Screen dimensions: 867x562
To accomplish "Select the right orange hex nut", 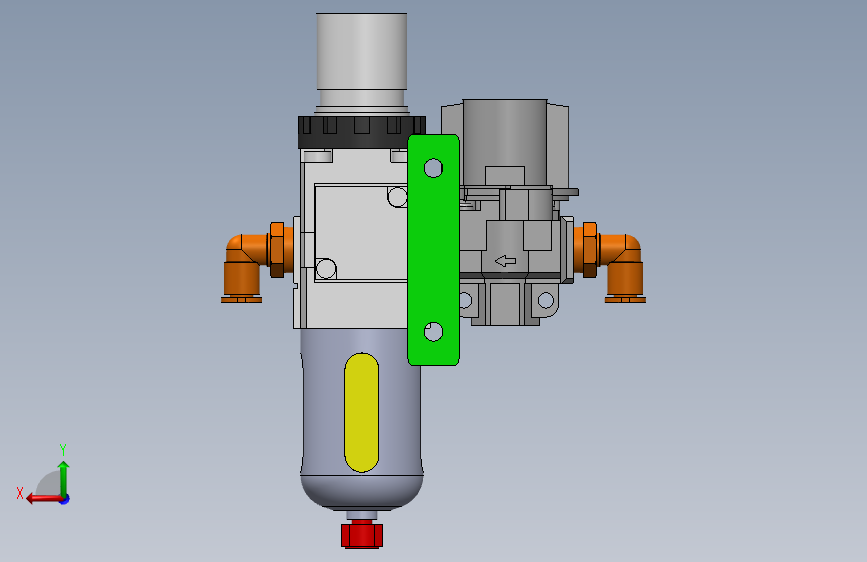I will [x=590, y=250].
